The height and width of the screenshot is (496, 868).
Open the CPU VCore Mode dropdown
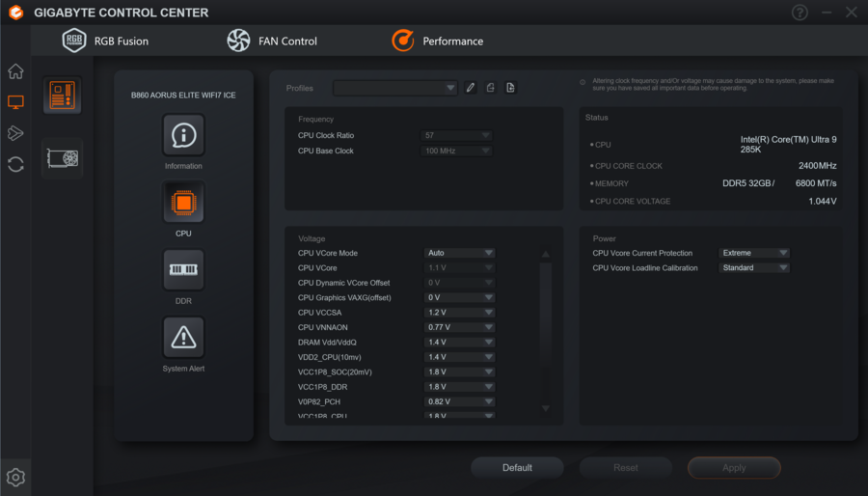pyautogui.click(x=459, y=253)
